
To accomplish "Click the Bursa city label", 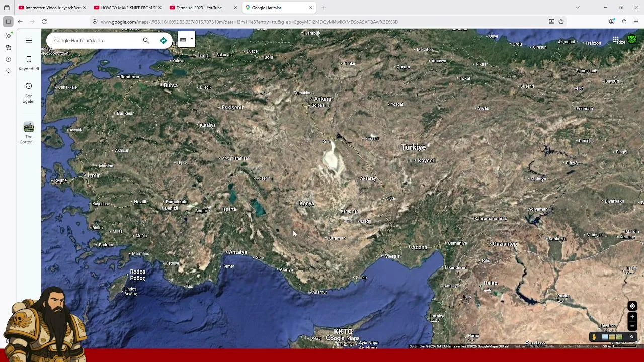I will (171, 85).
